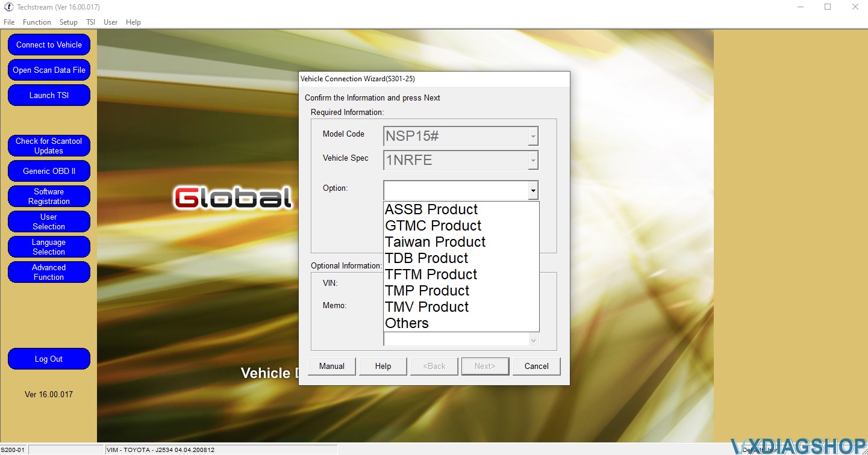868x455 pixels.
Task: Click Cancel in the connection wizard
Action: pos(536,366)
